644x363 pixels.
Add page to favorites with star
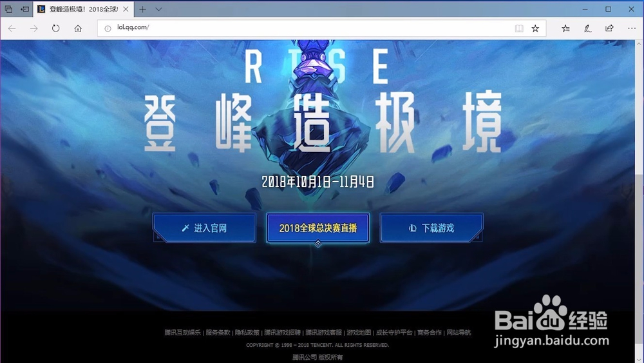pos(535,28)
